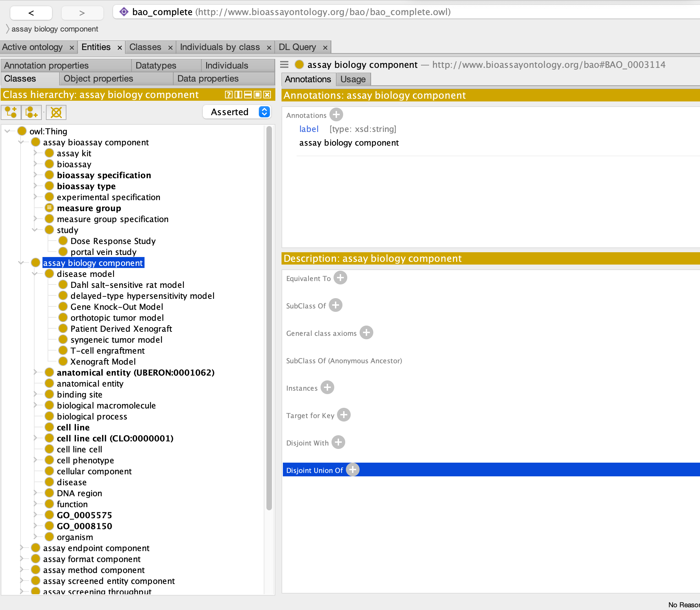Screen dimensions: 700x610
Task: Open the help icon in Class hierarchy header
Action: tap(228, 95)
